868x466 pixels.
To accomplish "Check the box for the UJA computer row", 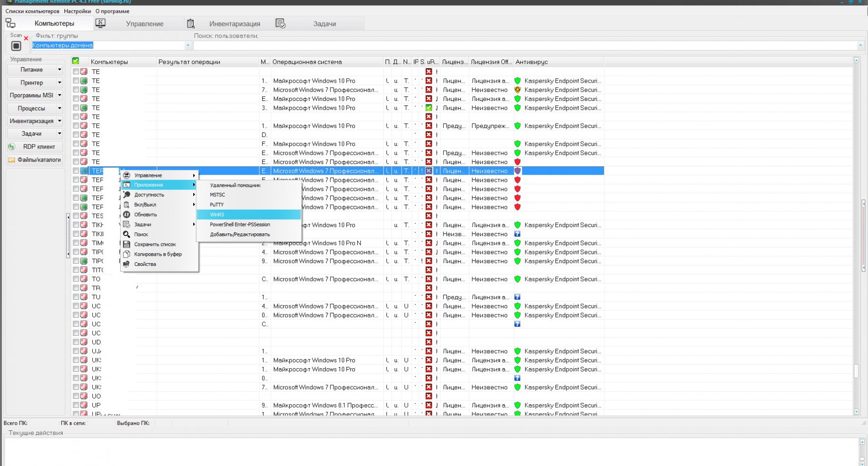I will 76,351.
